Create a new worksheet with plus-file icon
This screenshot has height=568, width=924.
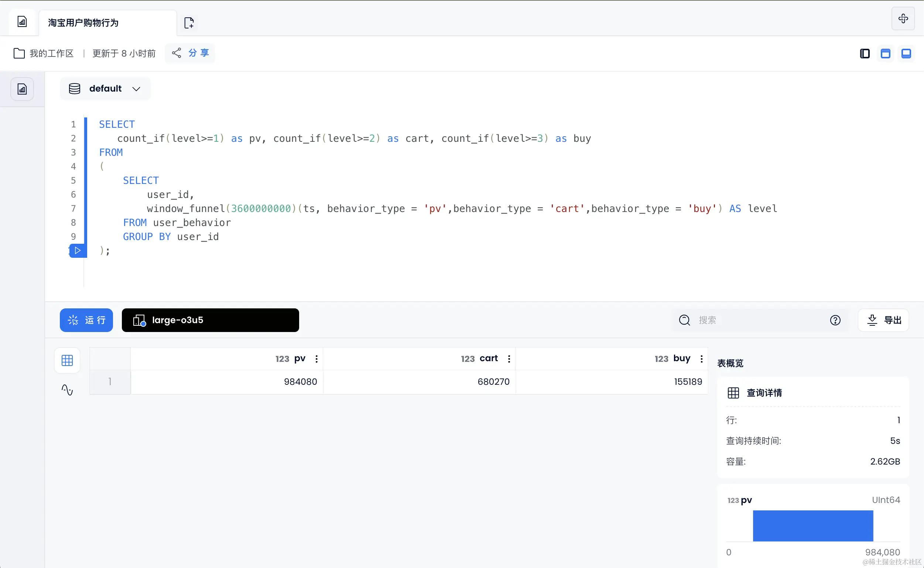[189, 23]
